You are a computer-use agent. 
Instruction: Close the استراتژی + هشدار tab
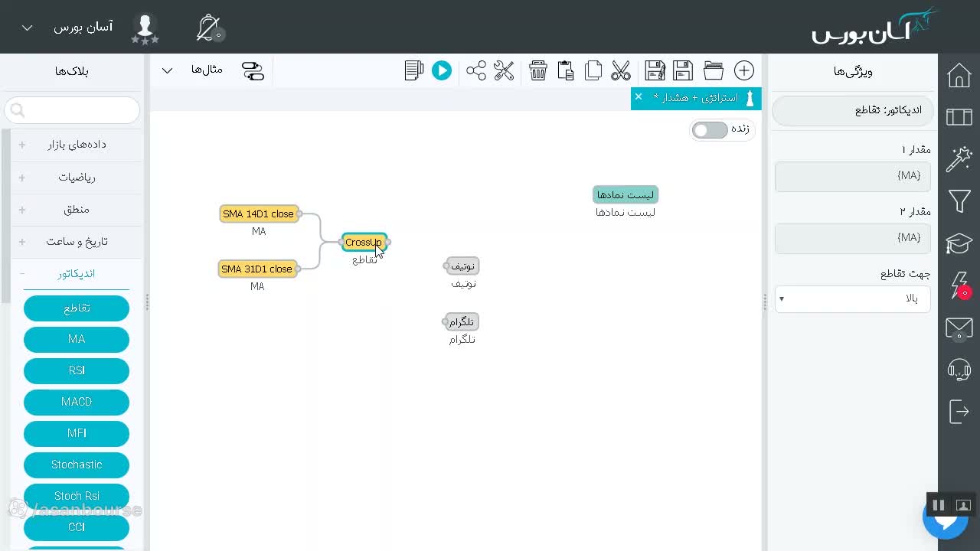tap(639, 96)
